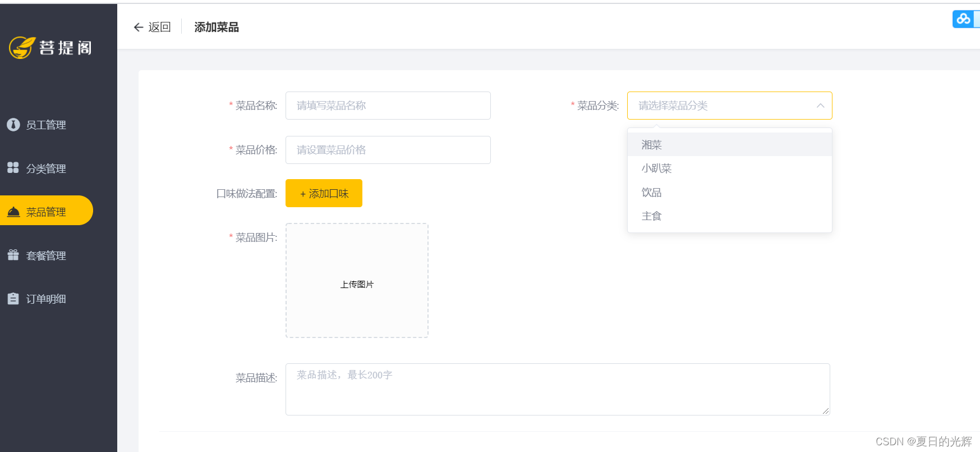Collapse the 菜品分类 dropdown arrow
The width and height of the screenshot is (980, 452).
(820, 106)
